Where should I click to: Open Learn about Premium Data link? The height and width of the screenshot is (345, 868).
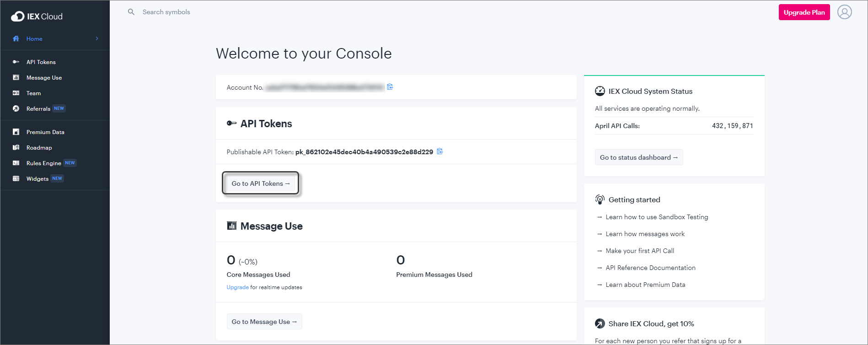(645, 285)
